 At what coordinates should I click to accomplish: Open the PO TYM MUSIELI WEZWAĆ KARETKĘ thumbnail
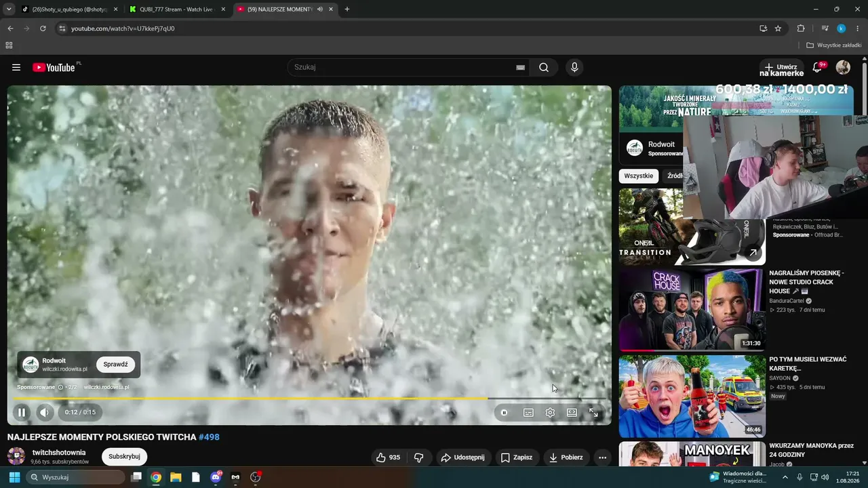(x=692, y=396)
